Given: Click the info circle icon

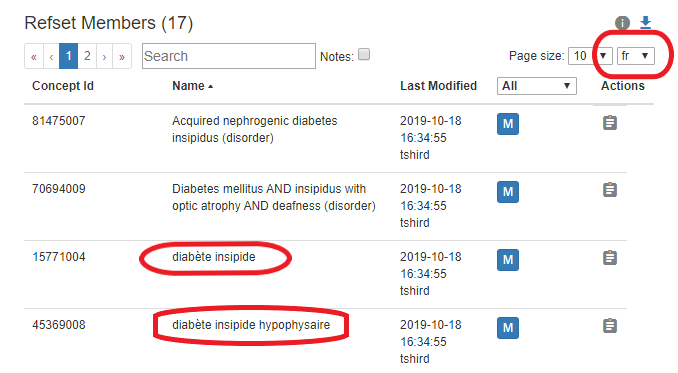Looking at the screenshot, I should [x=622, y=23].
